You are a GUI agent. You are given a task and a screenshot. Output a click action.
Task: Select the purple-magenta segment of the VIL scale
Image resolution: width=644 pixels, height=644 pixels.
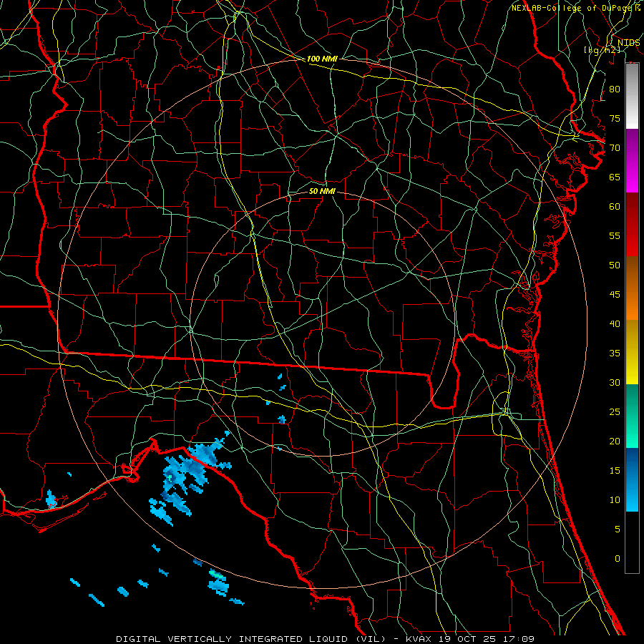click(632, 161)
